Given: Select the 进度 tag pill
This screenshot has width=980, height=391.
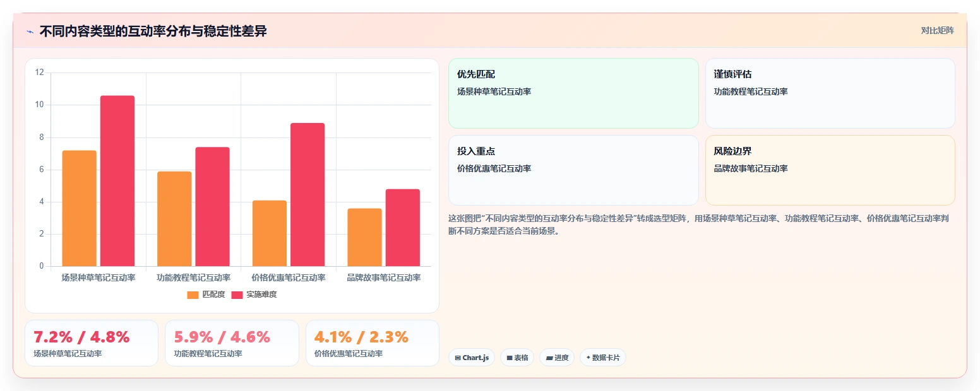Looking at the screenshot, I should [x=557, y=358].
